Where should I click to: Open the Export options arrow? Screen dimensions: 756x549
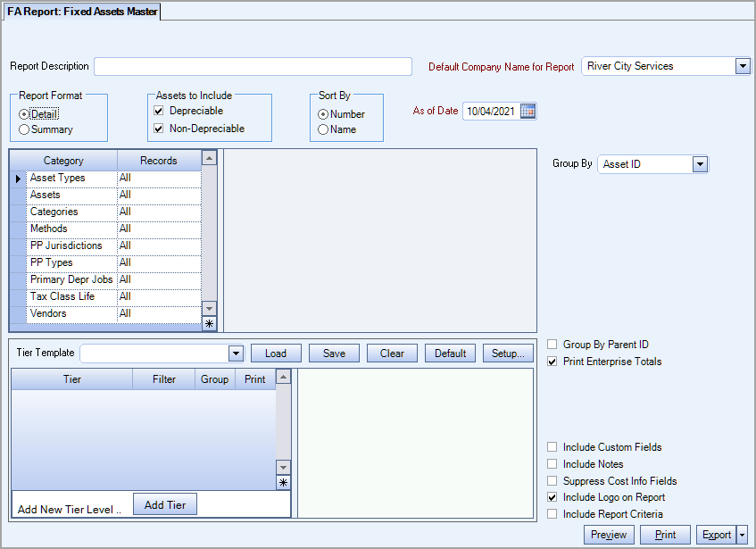(x=744, y=534)
